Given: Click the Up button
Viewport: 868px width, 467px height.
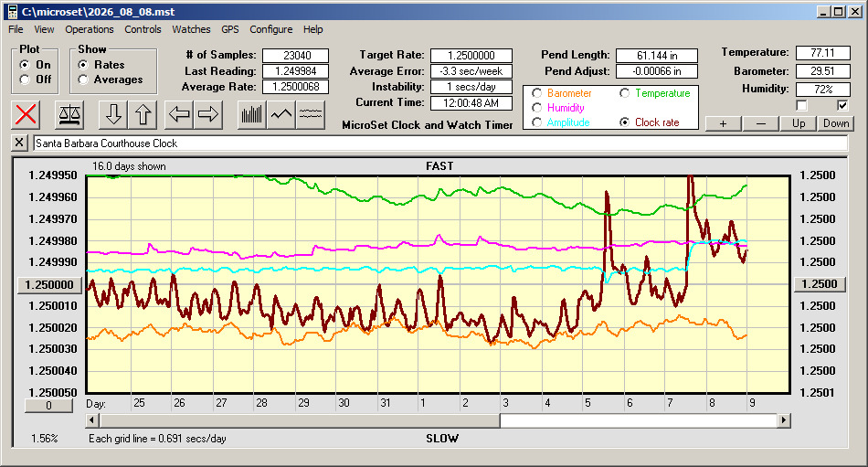Looking at the screenshot, I should pyautogui.click(x=799, y=123).
